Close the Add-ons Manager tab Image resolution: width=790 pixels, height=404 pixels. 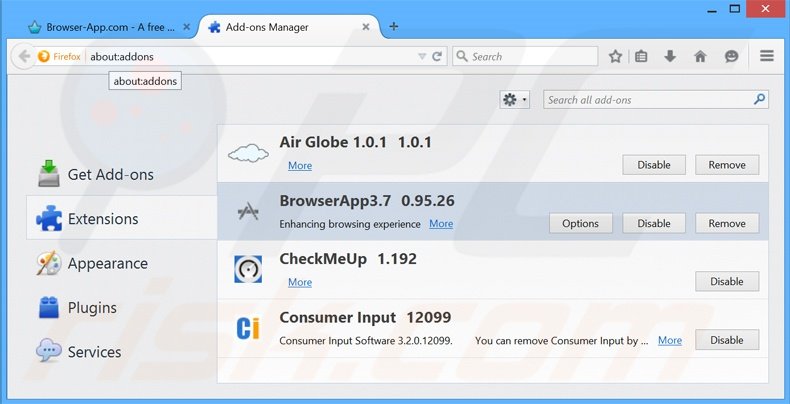tap(366, 27)
